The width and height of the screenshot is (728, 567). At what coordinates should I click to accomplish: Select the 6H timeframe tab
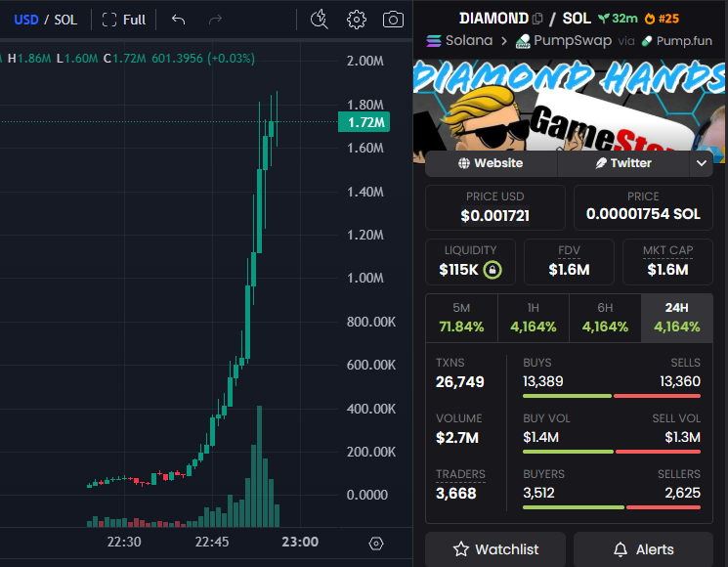(x=605, y=318)
